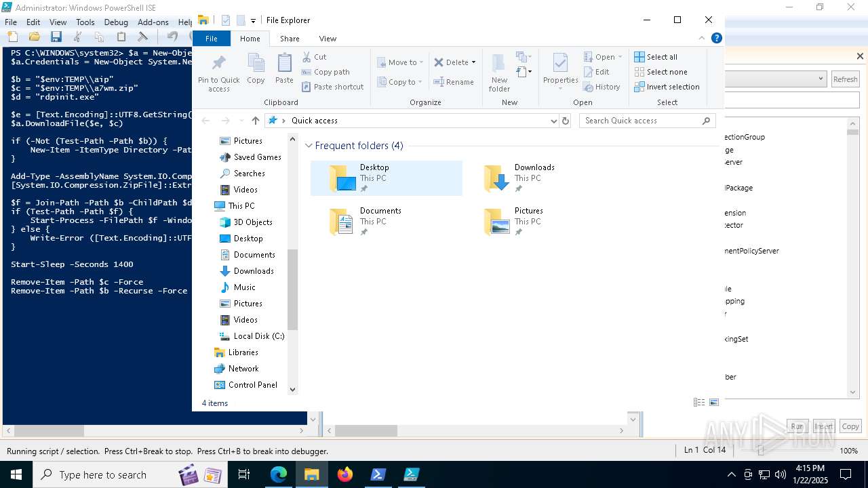Click the Properties icon in Open group
The image size is (868, 488).
click(x=560, y=69)
